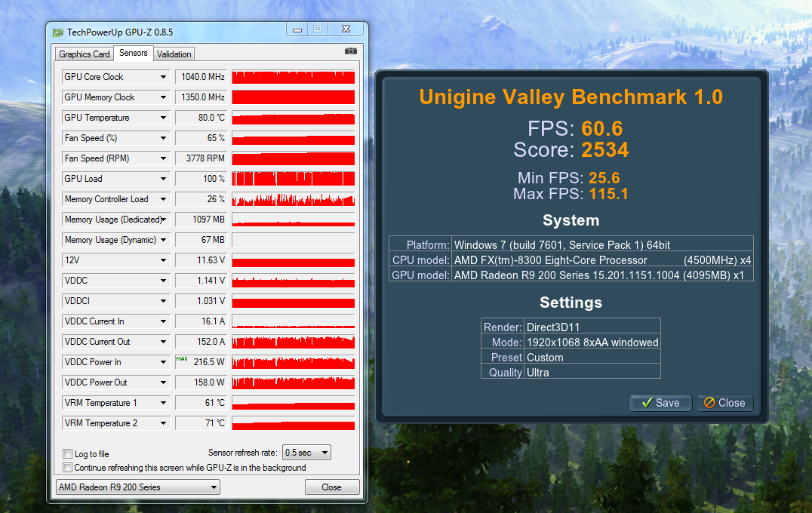Expand the 12V sensor dropdown

point(163,260)
